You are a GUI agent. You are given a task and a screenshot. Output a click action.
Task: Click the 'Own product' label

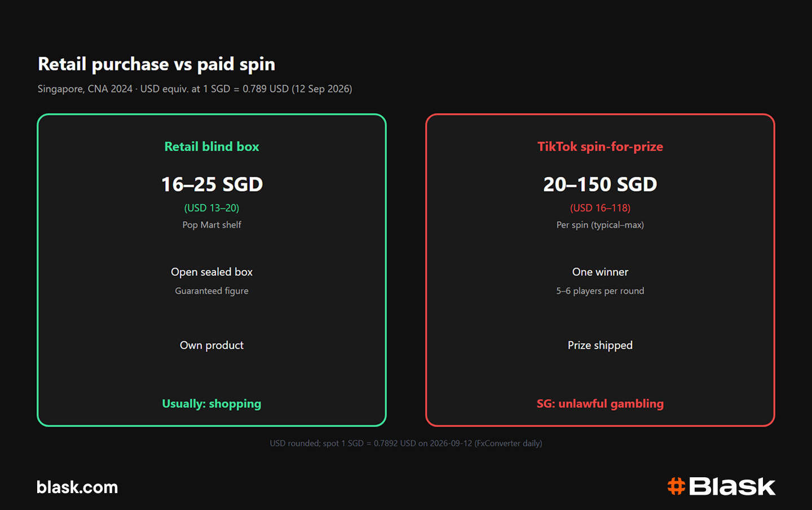211,345
